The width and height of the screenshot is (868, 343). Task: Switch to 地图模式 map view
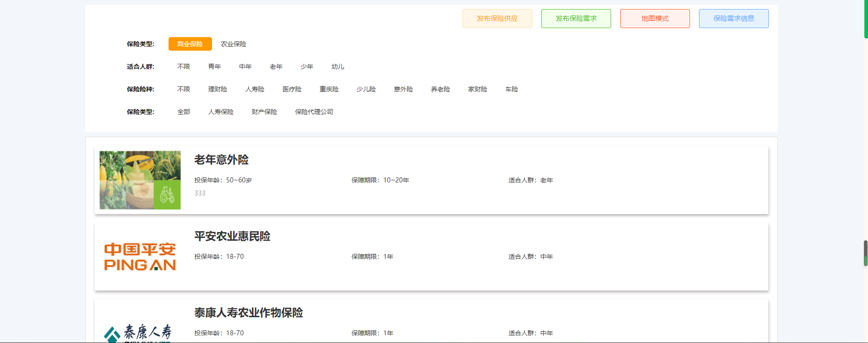655,19
